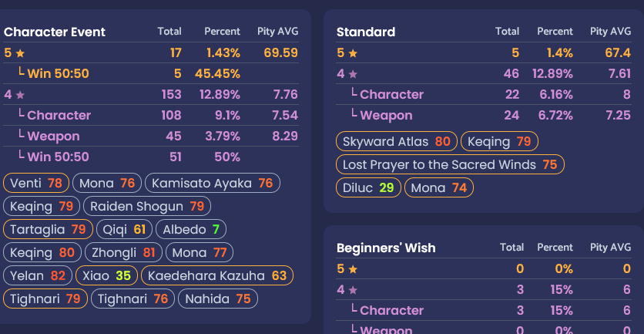Select the Kaedehara Kazuha 63 tag

217,275
